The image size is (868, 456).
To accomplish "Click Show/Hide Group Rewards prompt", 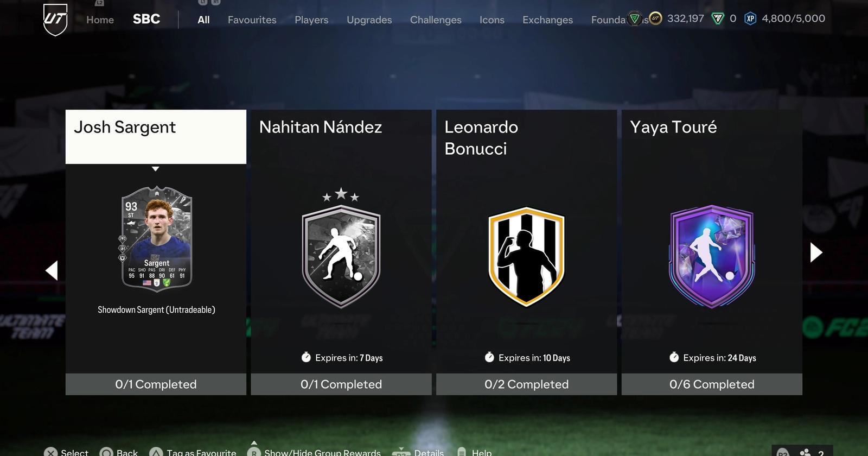I will [x=314, y=452].
